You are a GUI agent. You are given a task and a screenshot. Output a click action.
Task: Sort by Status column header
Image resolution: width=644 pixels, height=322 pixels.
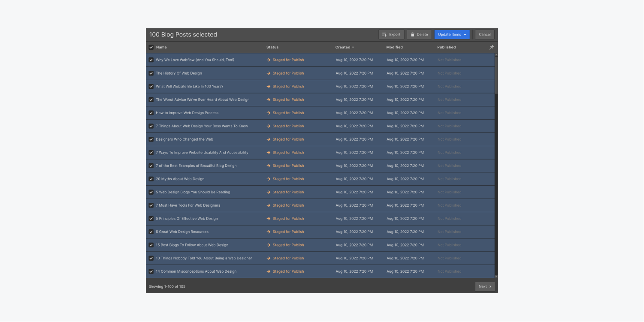(272, 47)
